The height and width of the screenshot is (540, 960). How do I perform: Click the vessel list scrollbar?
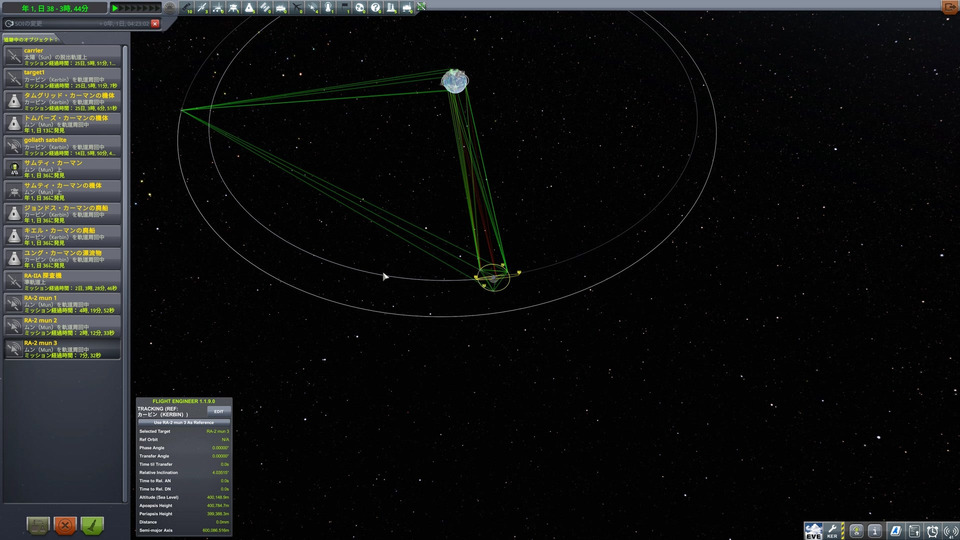[126, 272]
